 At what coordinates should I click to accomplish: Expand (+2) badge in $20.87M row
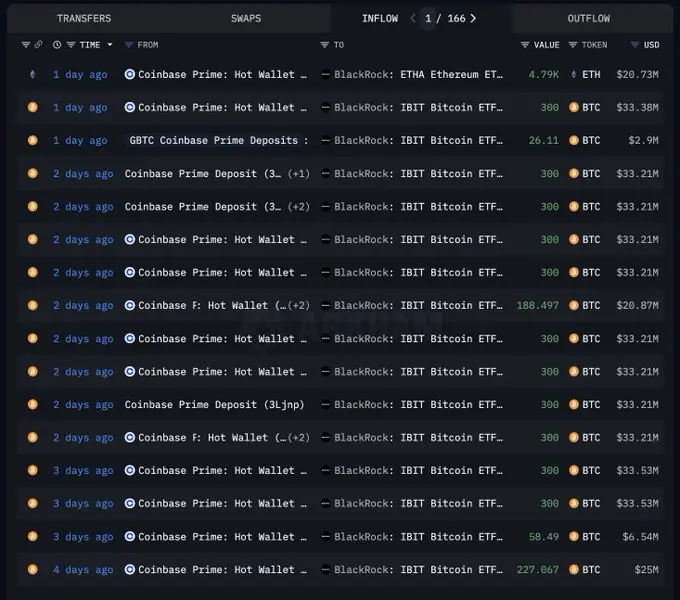click(299, 305)
